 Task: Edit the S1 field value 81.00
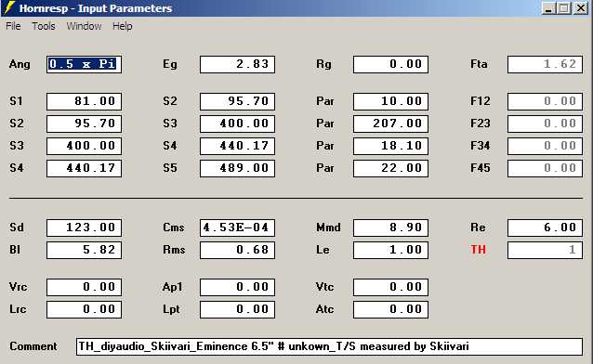point(84,101)
